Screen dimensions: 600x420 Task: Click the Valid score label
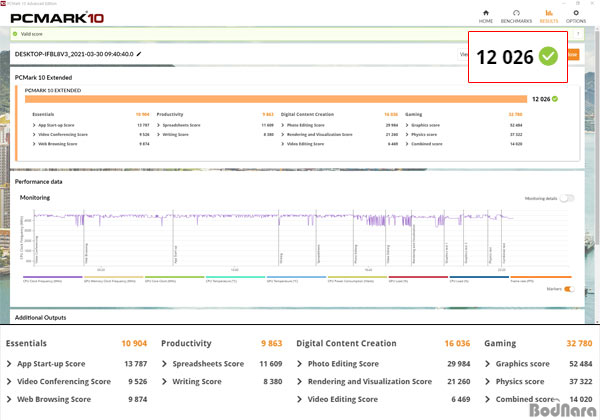click(x=31, y=34)
